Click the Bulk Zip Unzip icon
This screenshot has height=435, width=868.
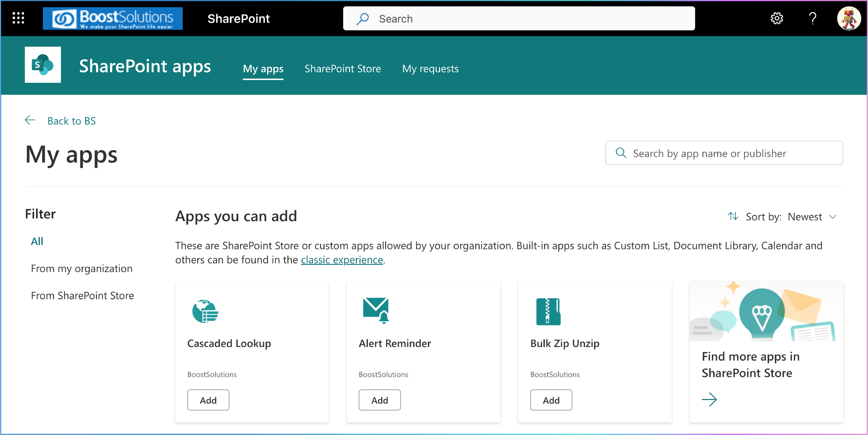[548, 311]
